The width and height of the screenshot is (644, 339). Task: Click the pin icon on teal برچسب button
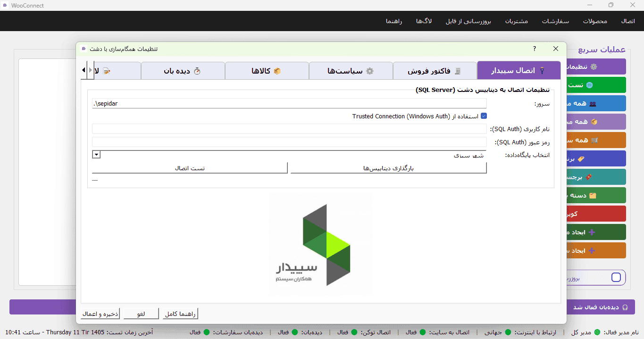588,177
